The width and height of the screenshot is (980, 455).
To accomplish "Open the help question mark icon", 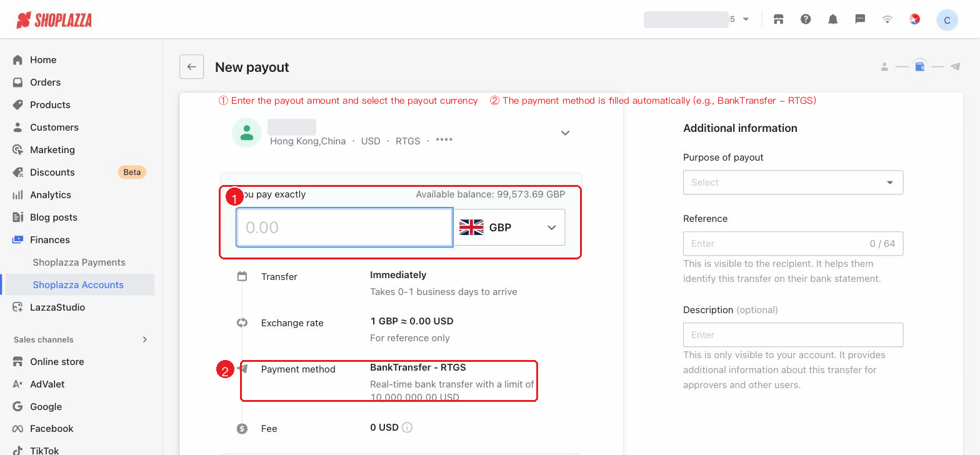I will click(806, 19).
